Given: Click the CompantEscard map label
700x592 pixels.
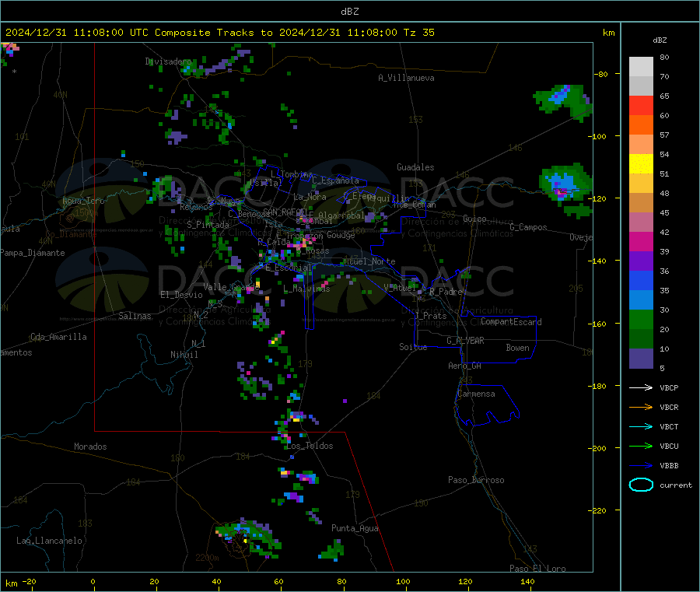Looking at the screenshot, I should 511,322.
